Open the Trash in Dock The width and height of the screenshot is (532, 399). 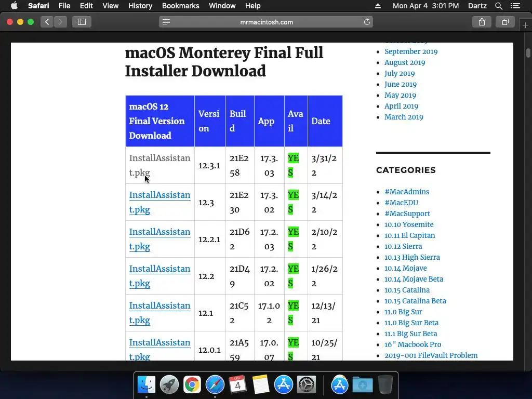(x=385, y=385)
